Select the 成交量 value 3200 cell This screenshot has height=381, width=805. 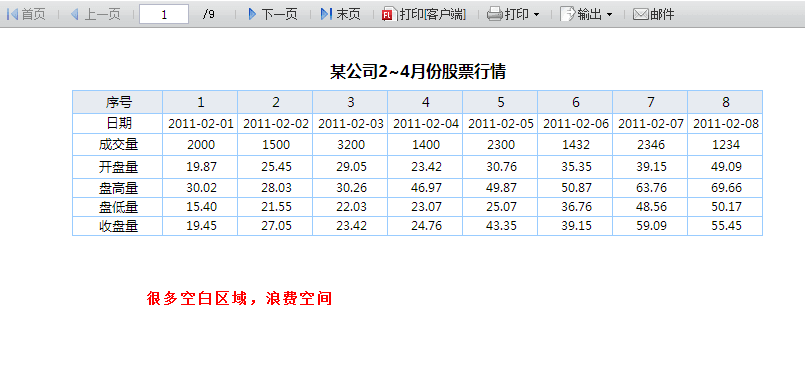point(351,145)
